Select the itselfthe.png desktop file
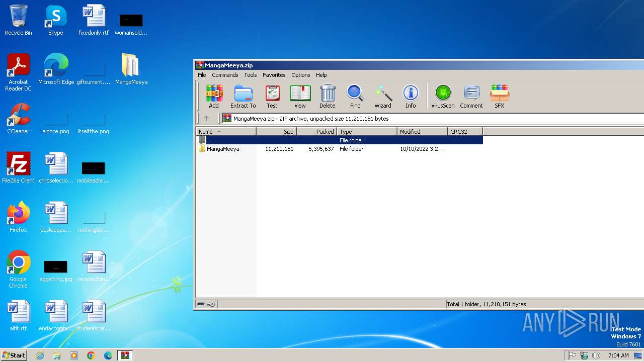Image resolution: width=644 pixels, height=362 pixels. (x=94, y=125)
